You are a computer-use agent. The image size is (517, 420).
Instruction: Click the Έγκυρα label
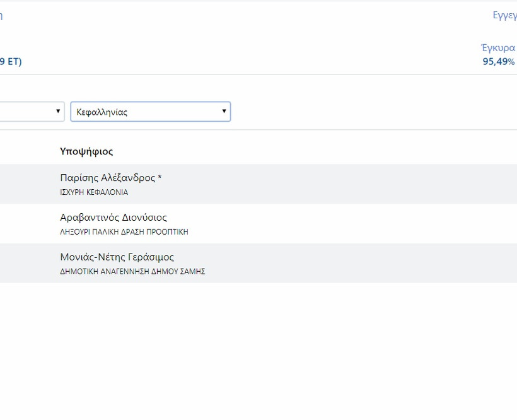coord(498,48)
